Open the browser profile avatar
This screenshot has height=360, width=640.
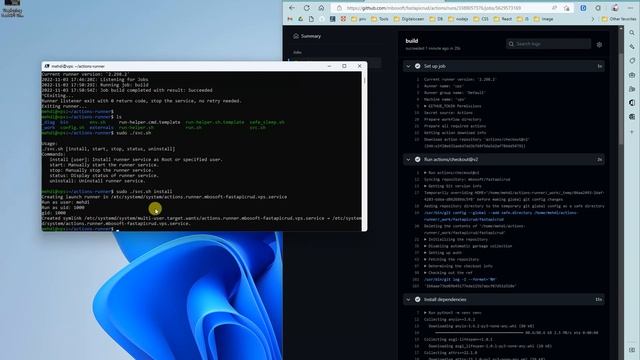615,8
